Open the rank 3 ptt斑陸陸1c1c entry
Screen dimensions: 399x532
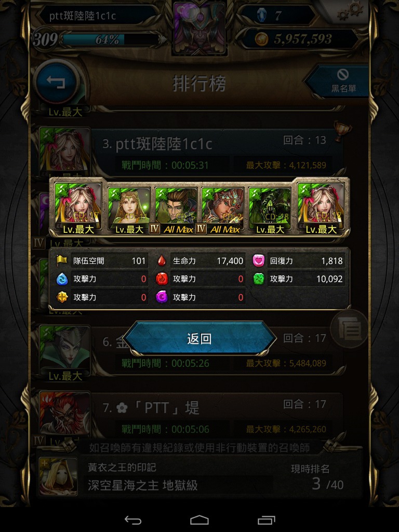[217, 152]
